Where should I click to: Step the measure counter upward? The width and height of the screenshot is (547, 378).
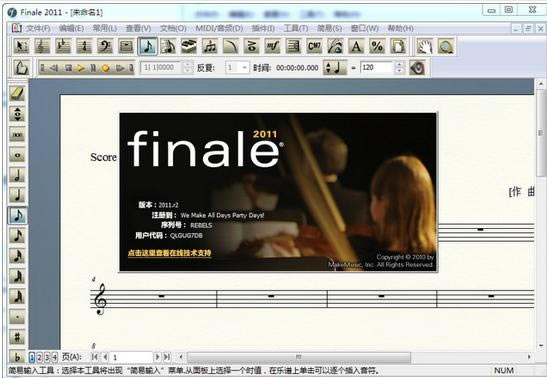[x=188, y=64]
